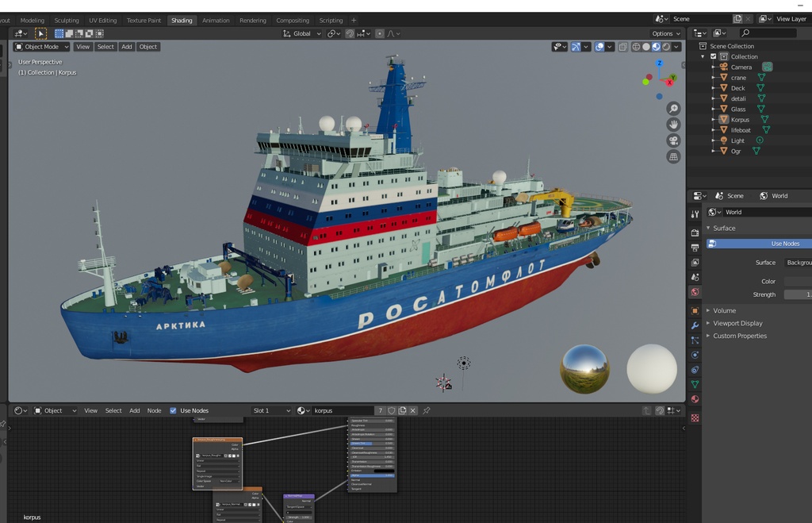Click the X axis on navigation gizmo
The width and height of the screenshot is (812, 523).
point(669,83)
